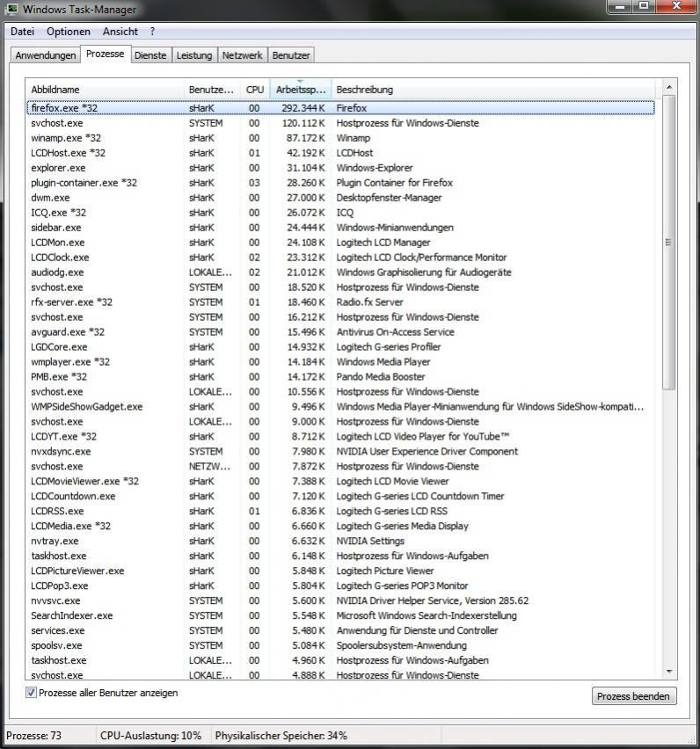
Task: Click the Radio.fx Server description
Action: pos(369,302)
